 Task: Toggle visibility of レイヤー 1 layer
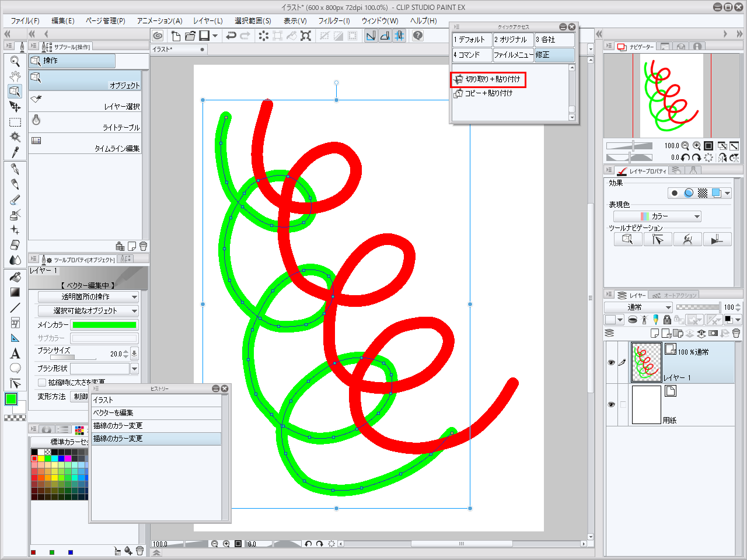(x=611, y=362)
